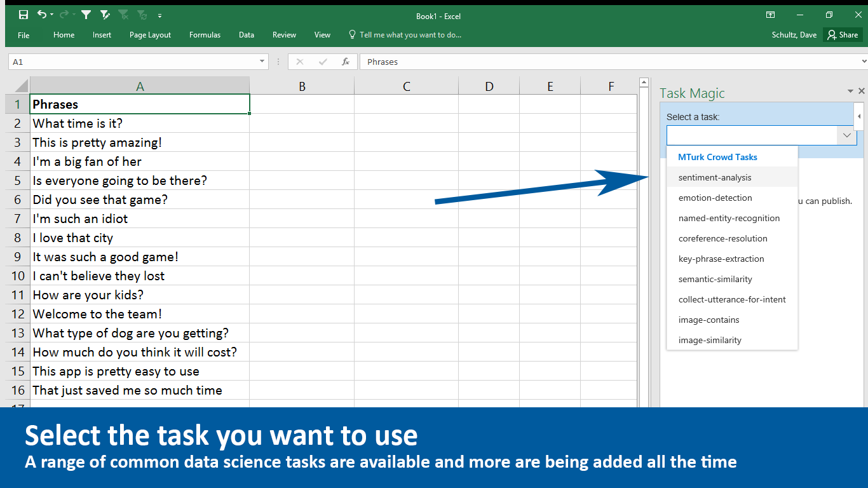Select column C header
Screen dimensions: 868x488
(x=407, y=86)
